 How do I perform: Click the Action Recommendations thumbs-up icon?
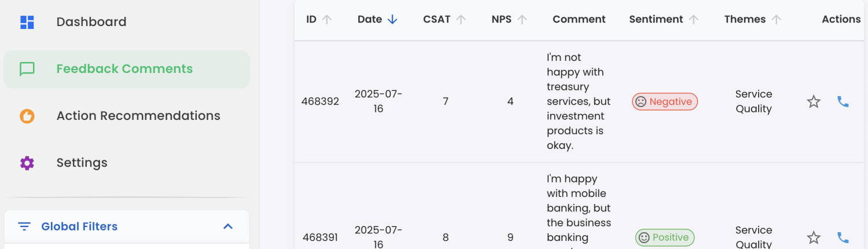click(x=27, y=116)
